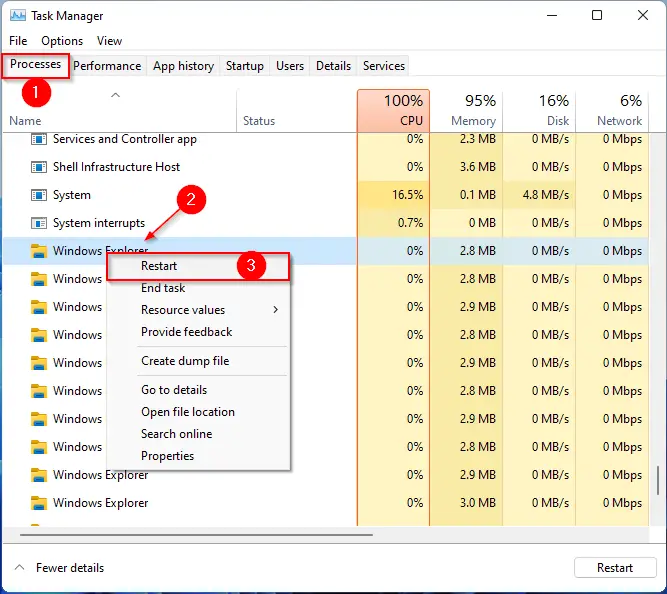Click the folder icon of the 3.0 MB Windows Explorer row
The height and width of the screenshot is (594, 667).
tap(39, 503)
